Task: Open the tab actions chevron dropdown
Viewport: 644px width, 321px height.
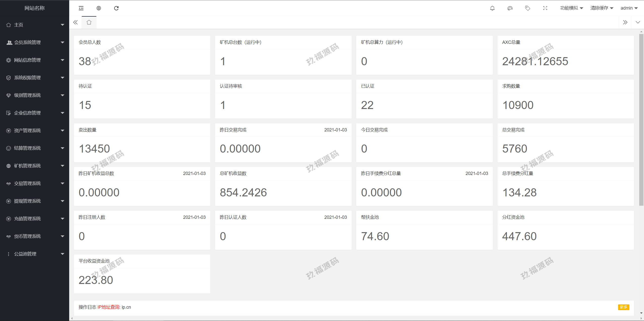Action: point(638,22)
